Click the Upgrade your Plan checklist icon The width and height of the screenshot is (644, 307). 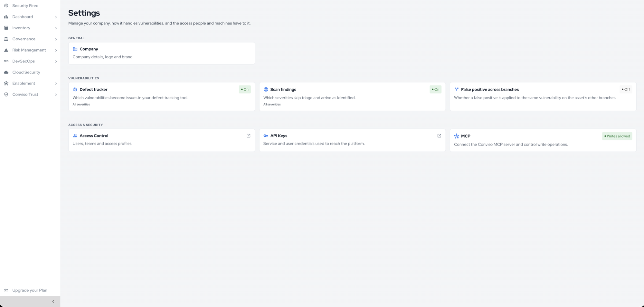(x=6, y=290)
